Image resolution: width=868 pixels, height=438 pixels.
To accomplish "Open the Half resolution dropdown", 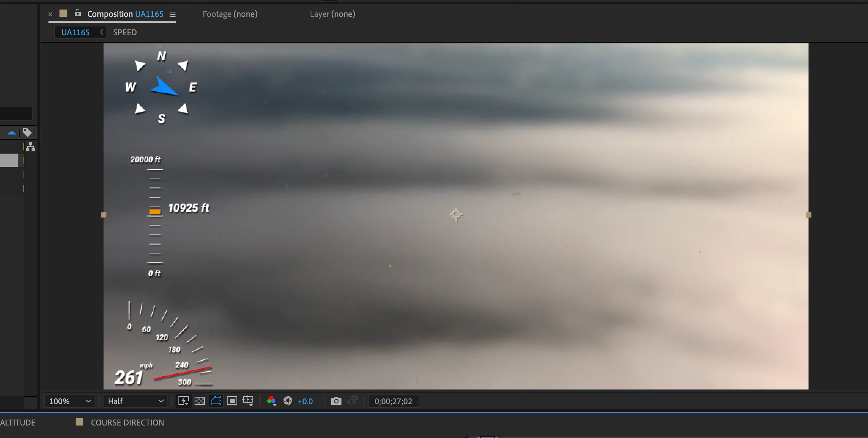I will pyautogui.click(x=135, y=401).
